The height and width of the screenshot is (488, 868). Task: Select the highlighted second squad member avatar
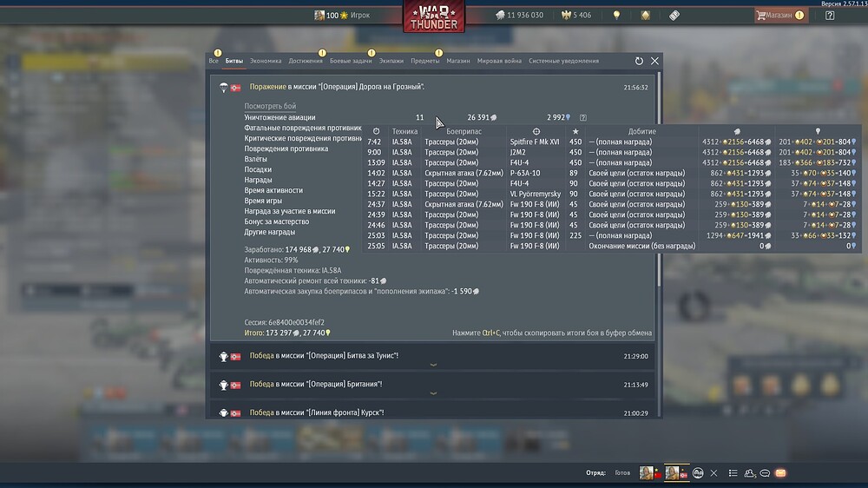pyautogui.click(x=676, y=473)
